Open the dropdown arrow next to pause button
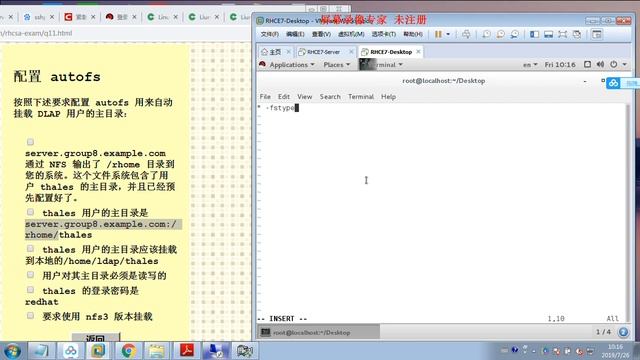The width and height of the screenshot is (640, 360). click(x=448, y=34)
